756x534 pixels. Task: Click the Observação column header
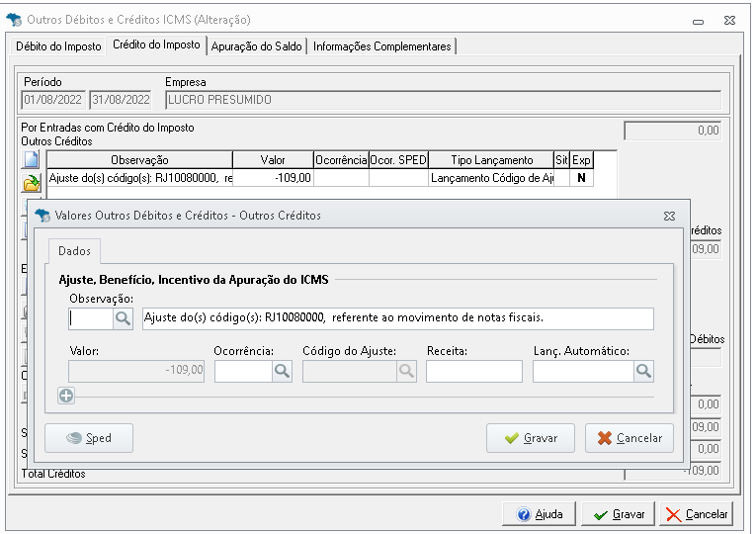139,160
